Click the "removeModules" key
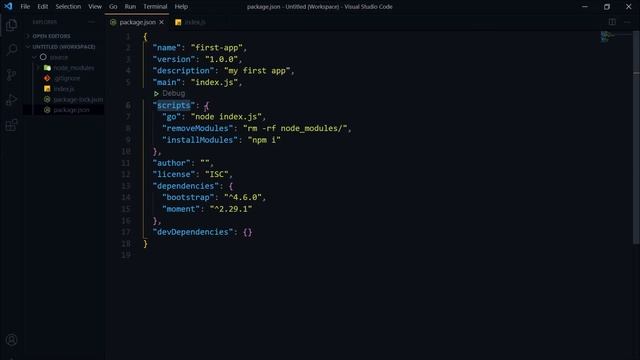Viewport: 640px width, 360px height. 198,128
